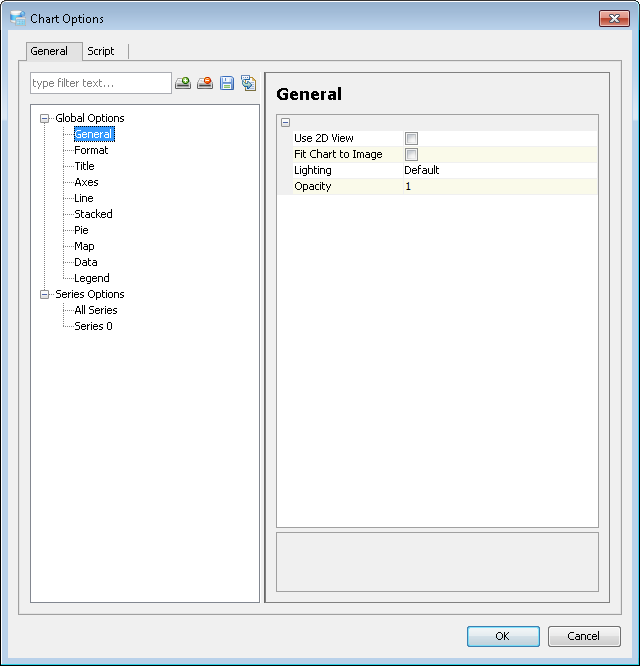Open the Lighting value Default
Screen dimensions: 640x666
(x=500, y=170)
